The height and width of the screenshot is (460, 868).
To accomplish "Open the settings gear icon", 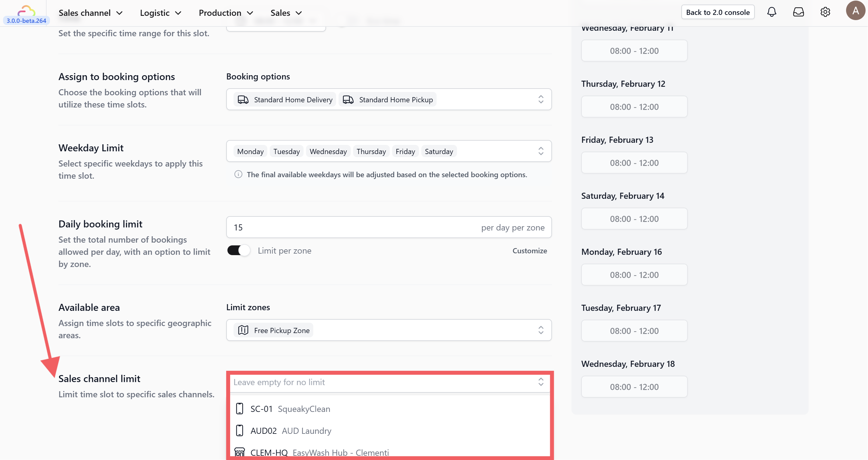I will coord(825,12).
